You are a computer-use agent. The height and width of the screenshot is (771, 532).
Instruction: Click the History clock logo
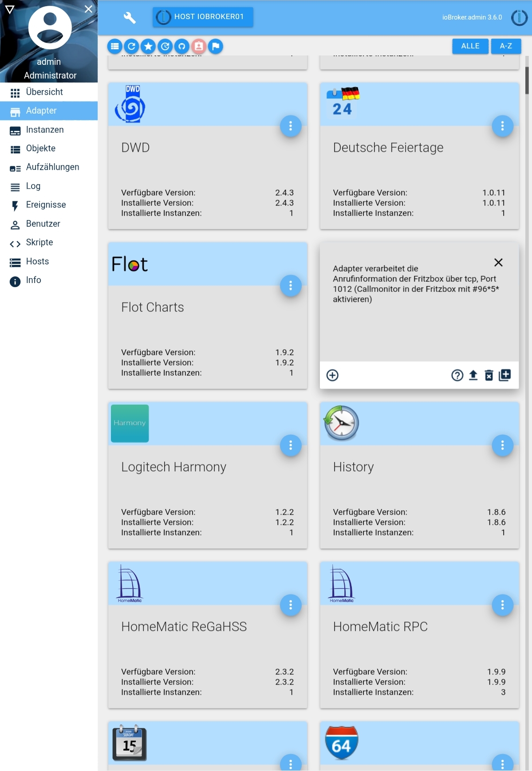[341, 423]
